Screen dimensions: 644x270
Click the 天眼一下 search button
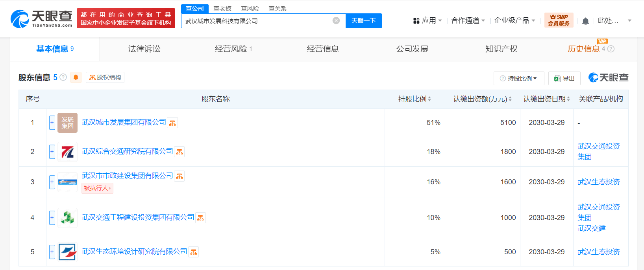pos(363,21)
